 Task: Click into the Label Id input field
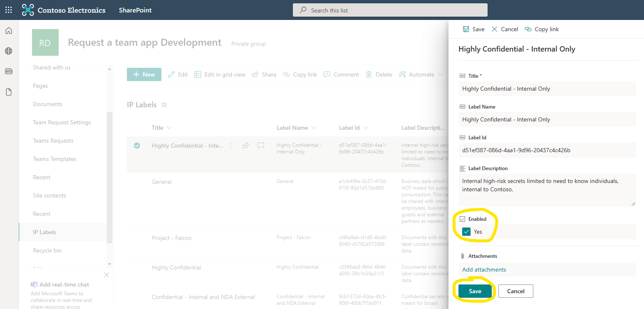click(x=547, y=150)
